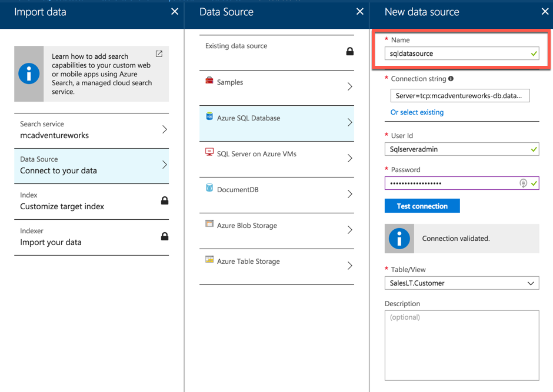Click the Connection string info icon
The width and height of the screenshot is (553, 392).
coord(451,79)
